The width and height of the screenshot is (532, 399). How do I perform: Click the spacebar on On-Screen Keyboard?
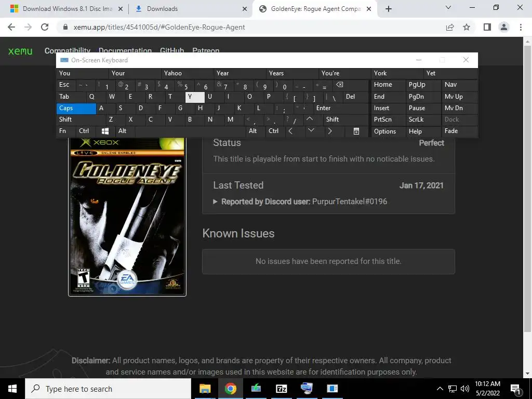(x=190, y=131)
